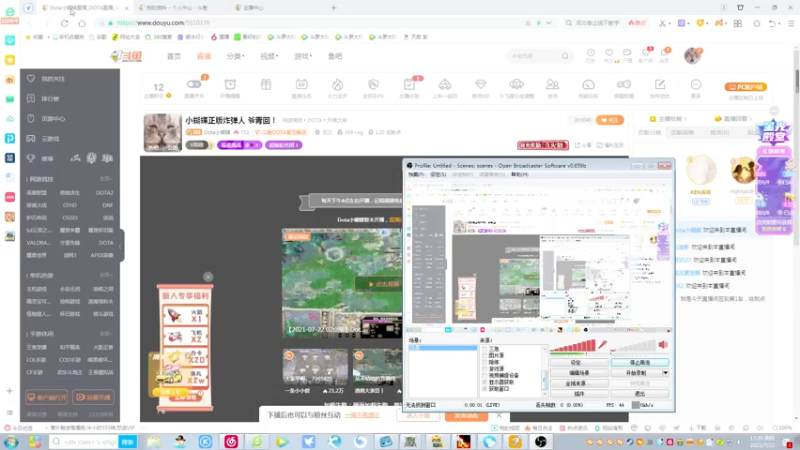The image size is (800, 450).
Task: Click the history clock icon in the header
Action: (590, 53)
